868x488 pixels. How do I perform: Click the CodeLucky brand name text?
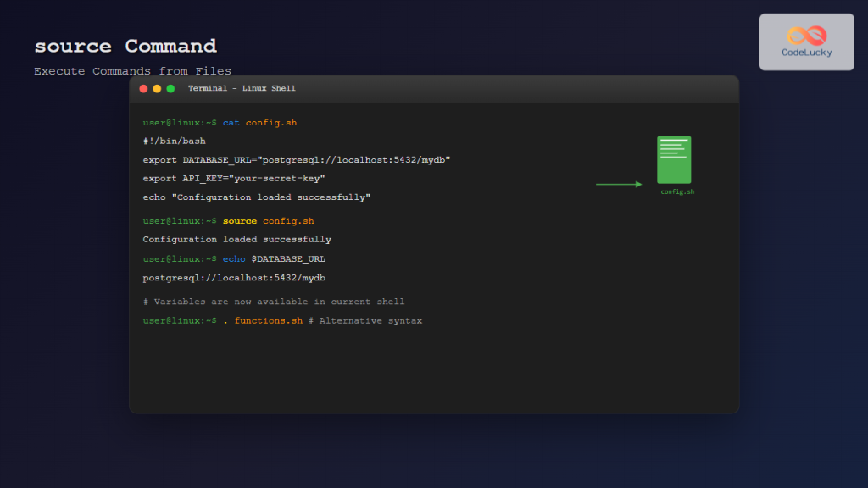click(806, 53)
